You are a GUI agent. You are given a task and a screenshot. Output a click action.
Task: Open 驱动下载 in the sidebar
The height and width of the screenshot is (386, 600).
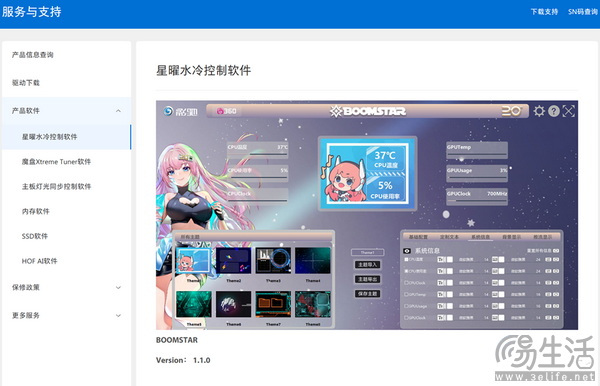(x=26, y=83)
